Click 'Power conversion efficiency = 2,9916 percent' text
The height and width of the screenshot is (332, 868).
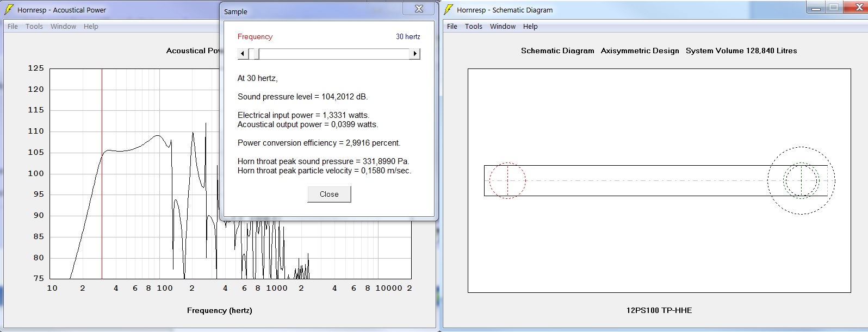point(319,143)
